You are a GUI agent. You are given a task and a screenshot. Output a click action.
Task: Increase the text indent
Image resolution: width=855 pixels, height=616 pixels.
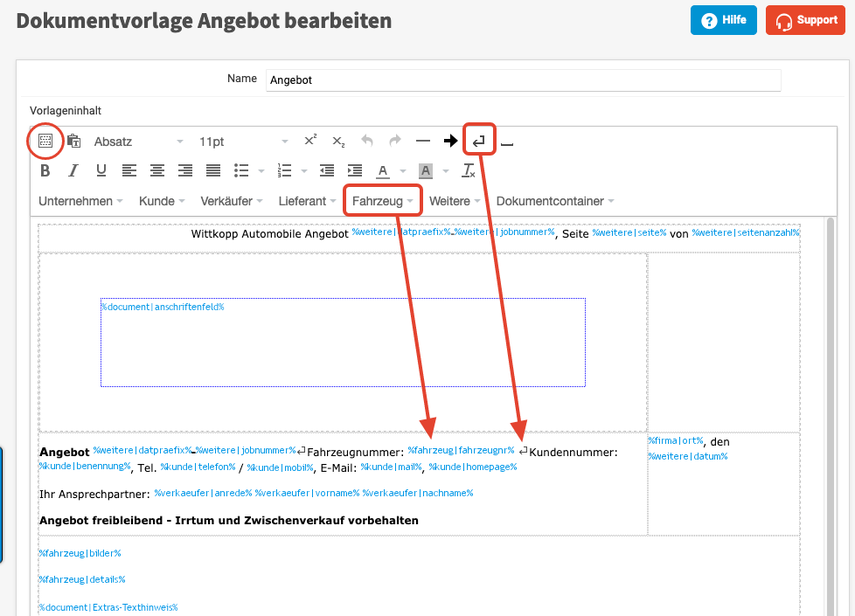click(355, 170)
